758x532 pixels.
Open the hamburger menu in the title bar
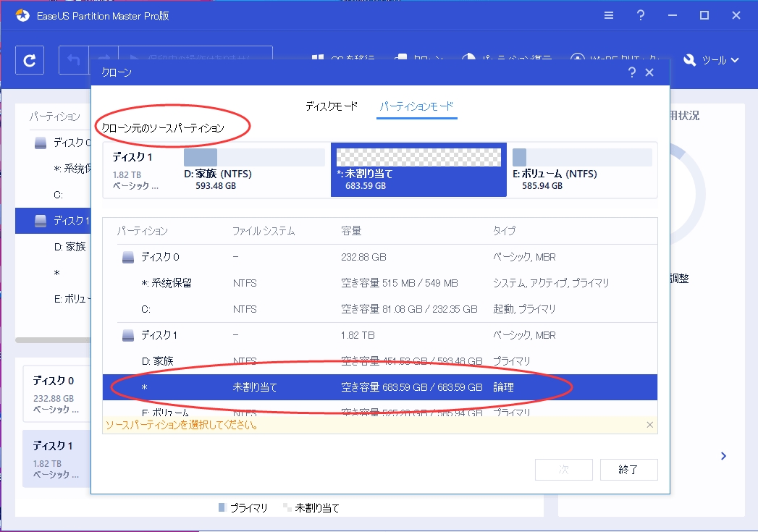click(x=609, y=15)
